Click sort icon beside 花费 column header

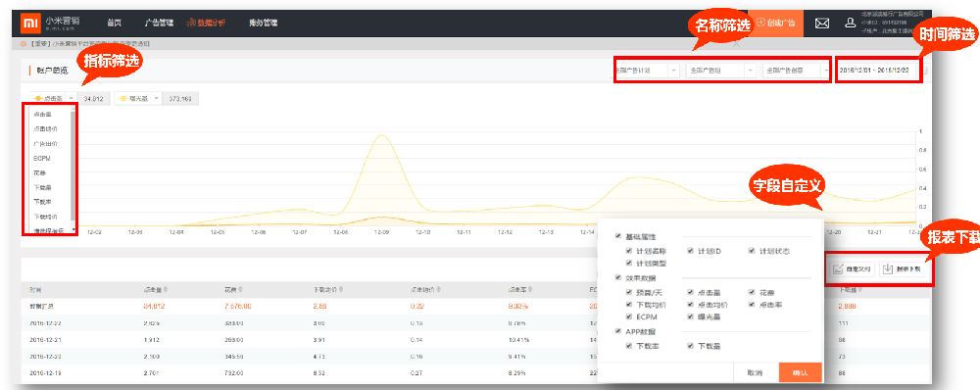click(x=241, y=290)
